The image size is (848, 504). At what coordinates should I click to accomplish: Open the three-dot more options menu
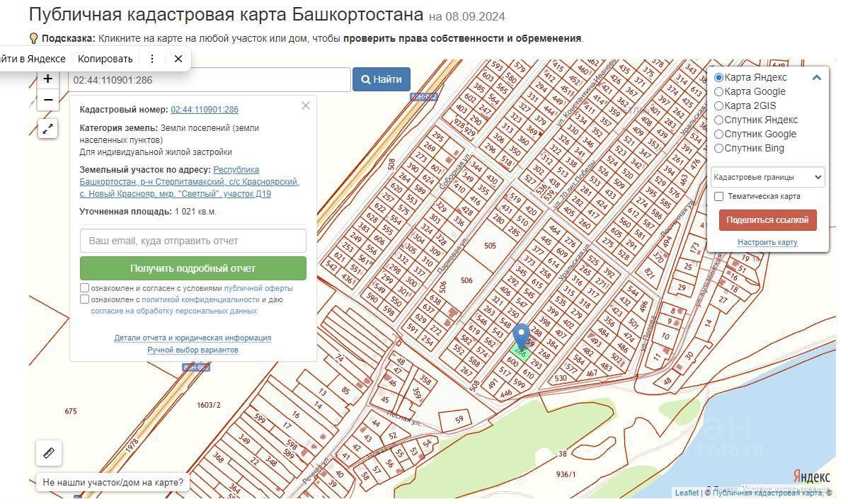(x=152, y=59)
